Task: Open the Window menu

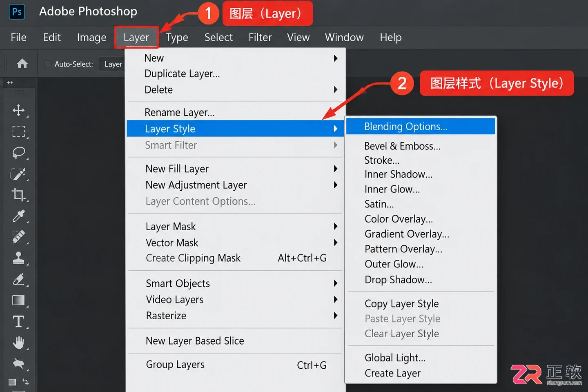Action: click(x=344, y=38)
